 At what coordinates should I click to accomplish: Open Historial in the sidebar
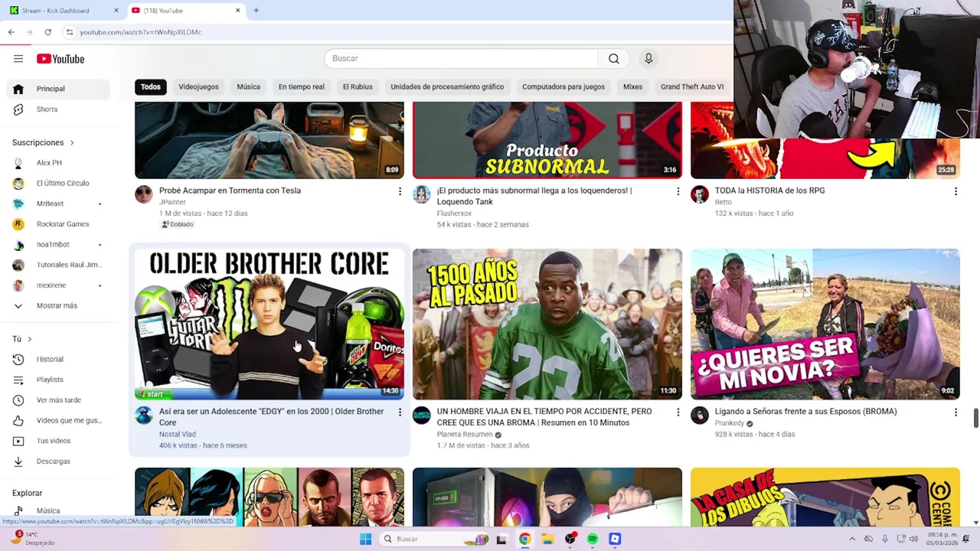pos(58,359)
